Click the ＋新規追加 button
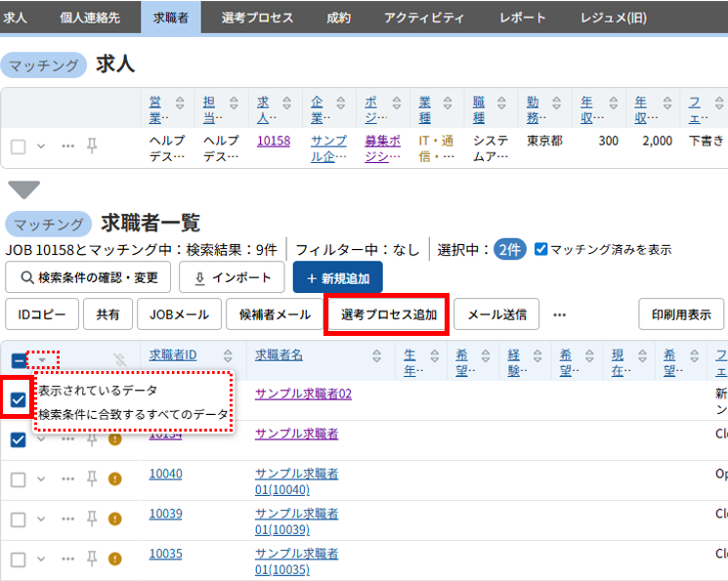 (337, 277)
